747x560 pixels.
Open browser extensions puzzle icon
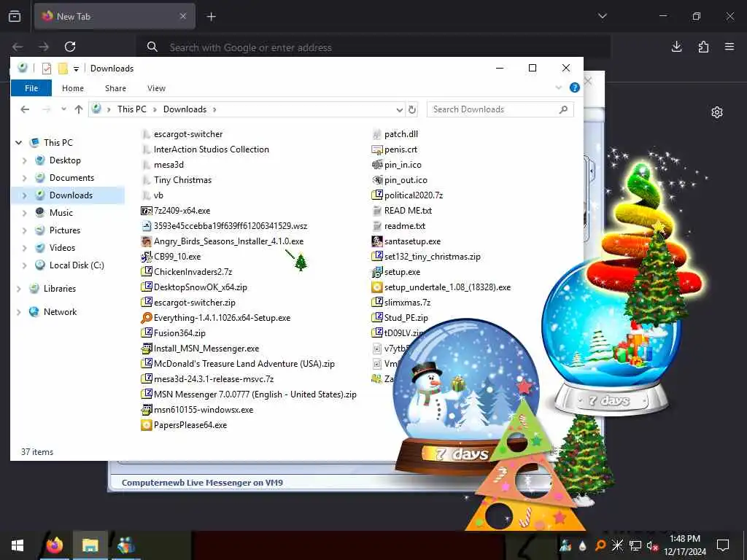pyautogui.click(x=703, y=47)
